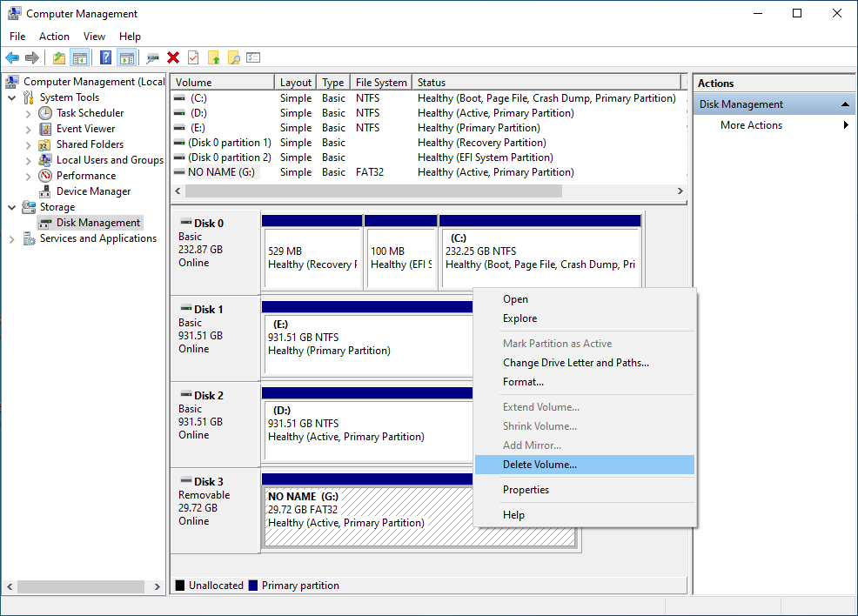Toggle Show/Hide Console Tree toolbar icon
This screenshot has width=858, height=616.
80,57
